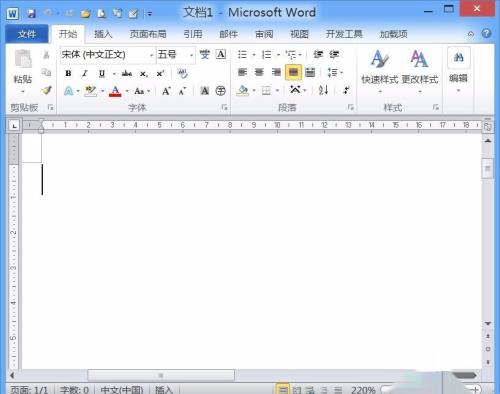Click the Clear Formatting eraser icon
The width and height of the screenshot is (500, 394).
[x=182, y=73]
